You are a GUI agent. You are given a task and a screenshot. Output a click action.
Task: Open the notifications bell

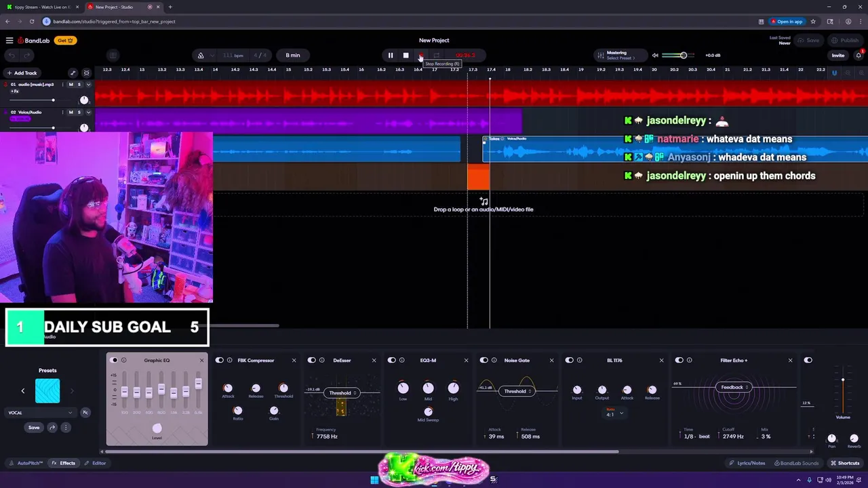coord(859,56)
